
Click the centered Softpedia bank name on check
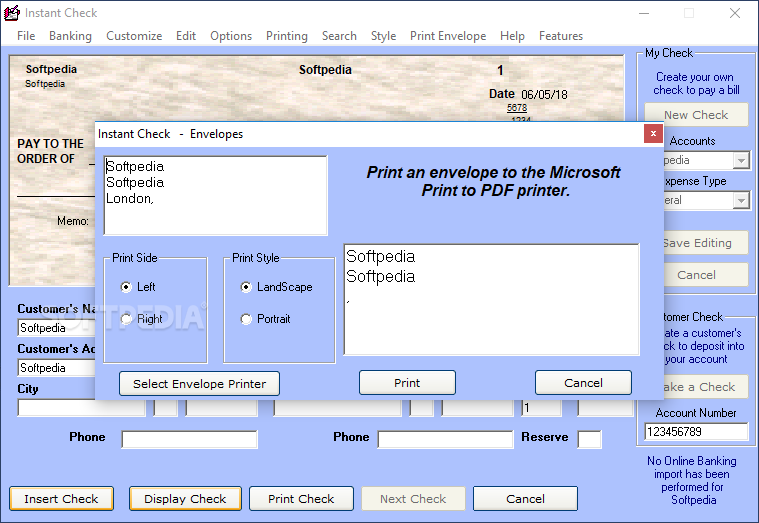coord(325,70)
